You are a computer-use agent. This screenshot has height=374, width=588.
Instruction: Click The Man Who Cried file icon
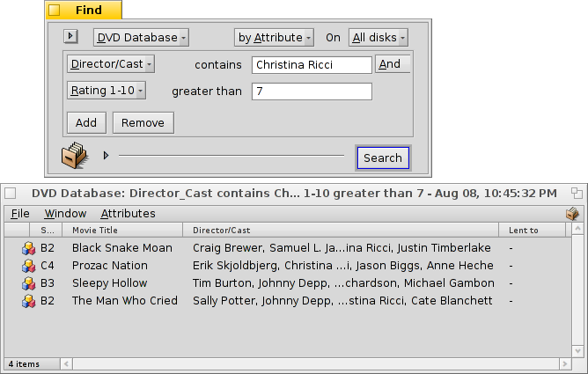(28, 301)
